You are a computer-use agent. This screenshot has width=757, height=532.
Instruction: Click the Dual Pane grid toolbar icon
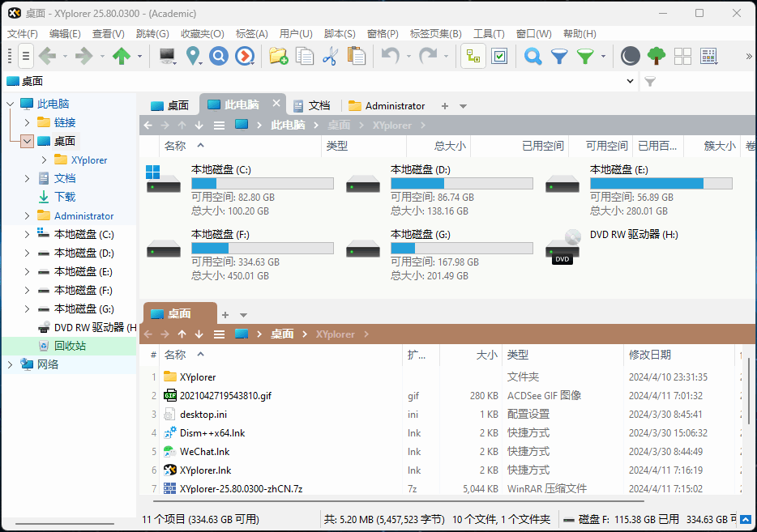tap(682, 56)
